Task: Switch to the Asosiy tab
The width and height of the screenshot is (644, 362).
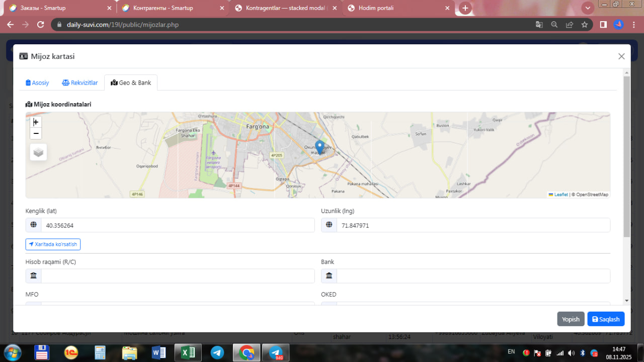Action: [37, 83]
